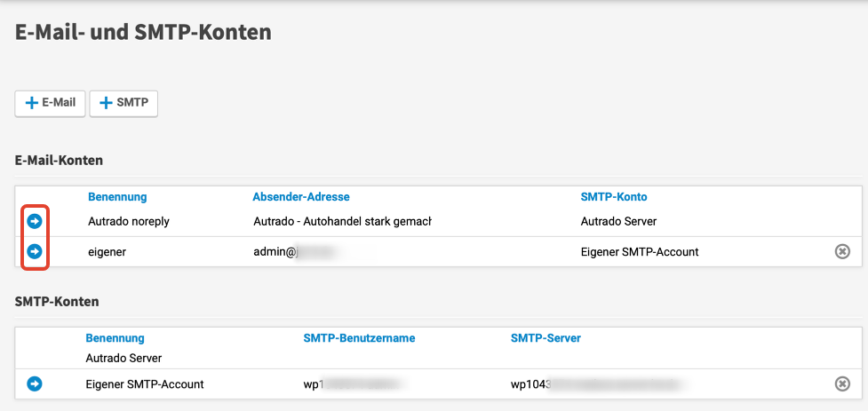Open Eigener SMTP-Account row arrow icon

(35, 383)
